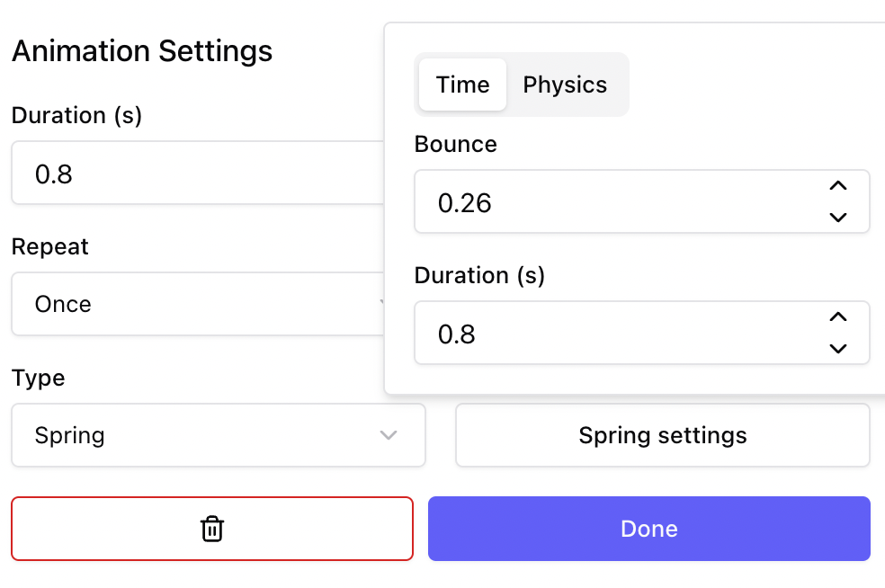Viewport: 885px width, 588px height.
Task: Decrease Bounce value with down arrow
Action: [x=838, y=217]
